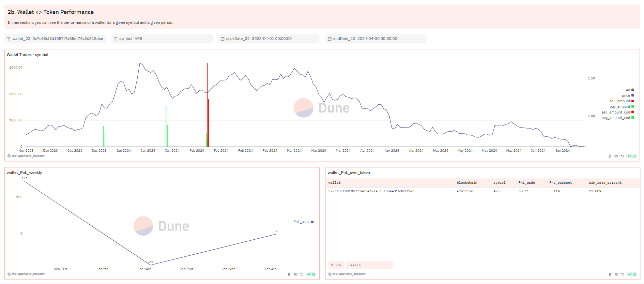This screenshot has width=644, height=284.
Task: Click camera icon in wallet_PnL_weekly panel
Action: pos(295,274)
